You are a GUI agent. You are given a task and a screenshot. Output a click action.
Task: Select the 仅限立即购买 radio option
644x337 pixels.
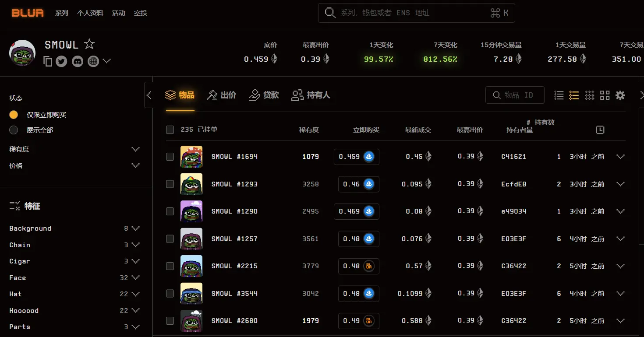pyautogui.click(x=13, y=114)
